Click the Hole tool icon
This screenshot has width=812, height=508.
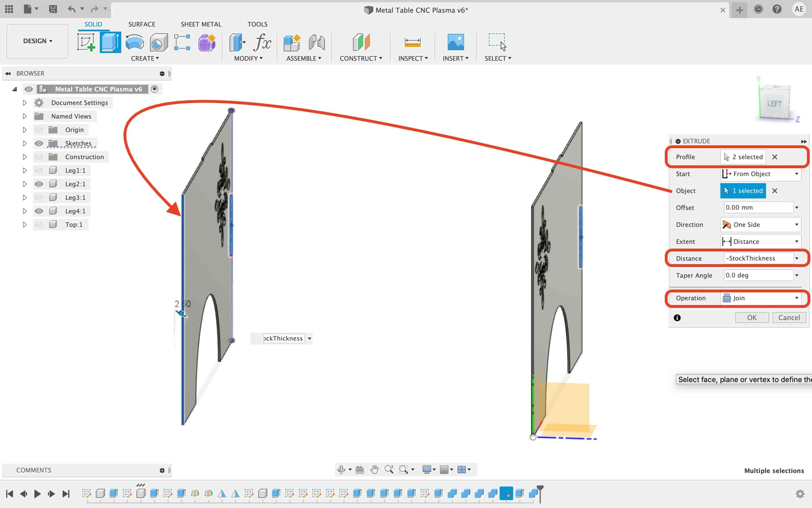(x=159, y=42)
